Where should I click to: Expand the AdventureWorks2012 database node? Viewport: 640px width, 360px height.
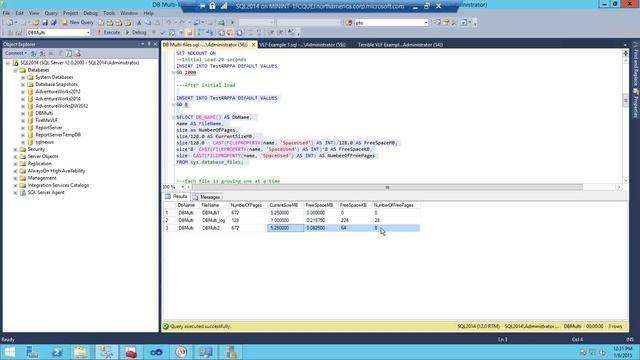point(23,92)
